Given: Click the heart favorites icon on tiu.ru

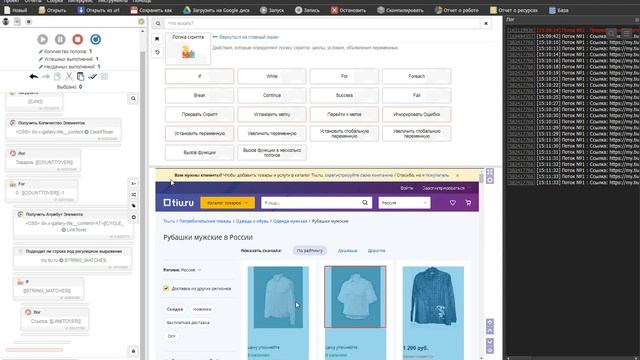Looking at the screenshot, I should [x=453, y=203].
